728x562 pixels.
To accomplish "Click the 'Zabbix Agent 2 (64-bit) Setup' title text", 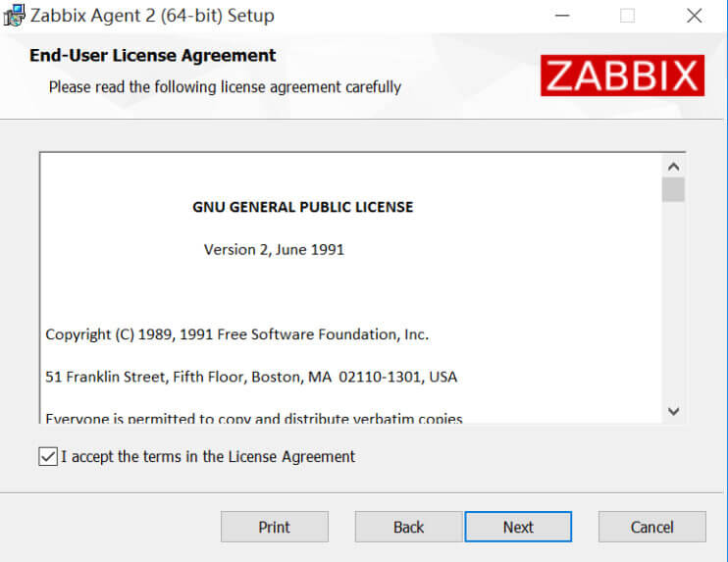I will click(x=152, y=16).
